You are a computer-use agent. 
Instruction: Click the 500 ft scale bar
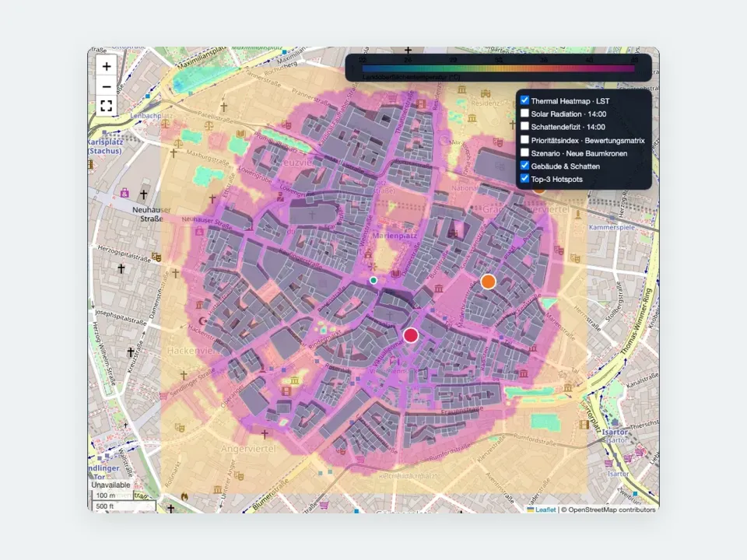(124, 506)
